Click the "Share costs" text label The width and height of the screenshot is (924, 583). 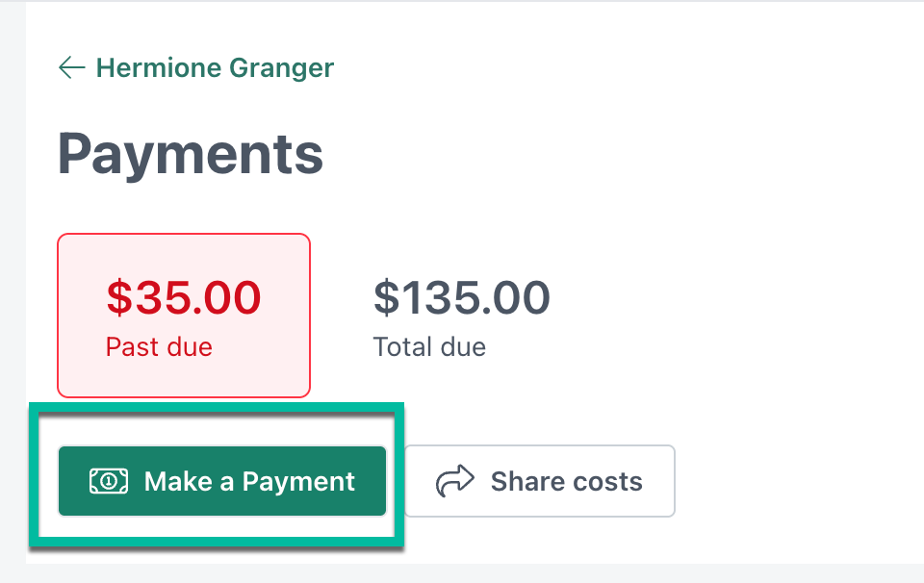[x=567, y=481]
